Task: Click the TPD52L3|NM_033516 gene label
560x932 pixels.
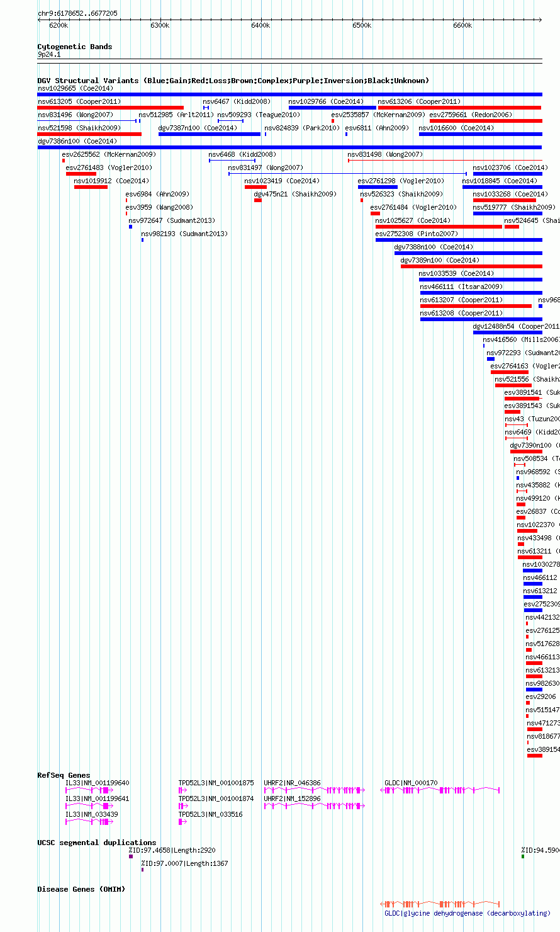Action: [x=211, y=814]
